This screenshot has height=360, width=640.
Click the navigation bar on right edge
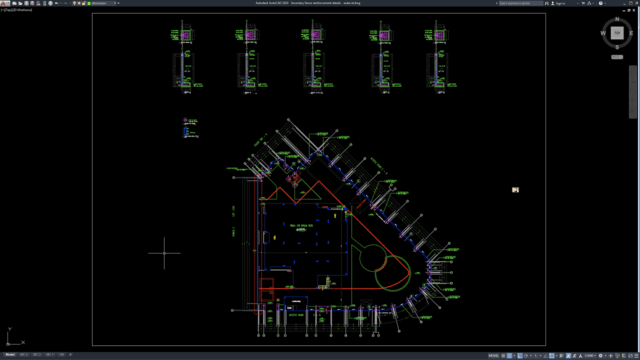tap(633, 92)
